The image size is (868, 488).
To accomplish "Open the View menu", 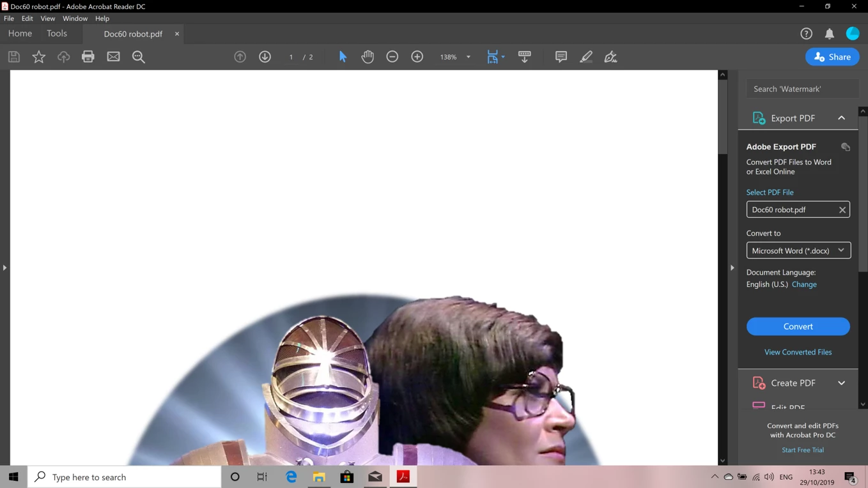I will click(48, 19).
